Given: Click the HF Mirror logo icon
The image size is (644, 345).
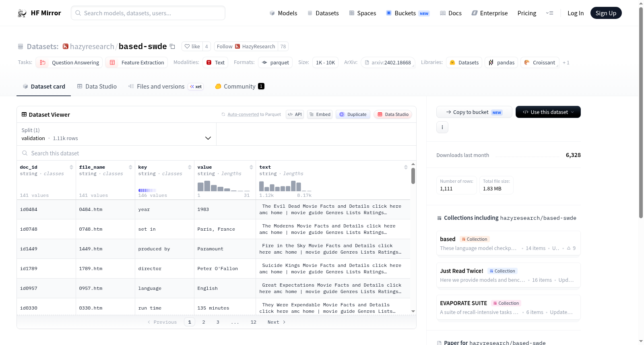Looking at the screenshot, I should click(22, 13).
